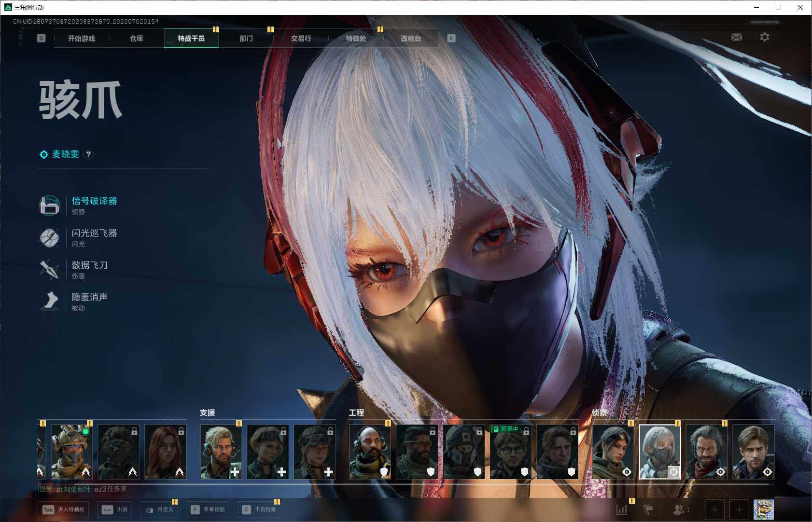Viewport: 812px width, 522px height.
Task: Open the 特勤处 tab
Action: (356, 39)
